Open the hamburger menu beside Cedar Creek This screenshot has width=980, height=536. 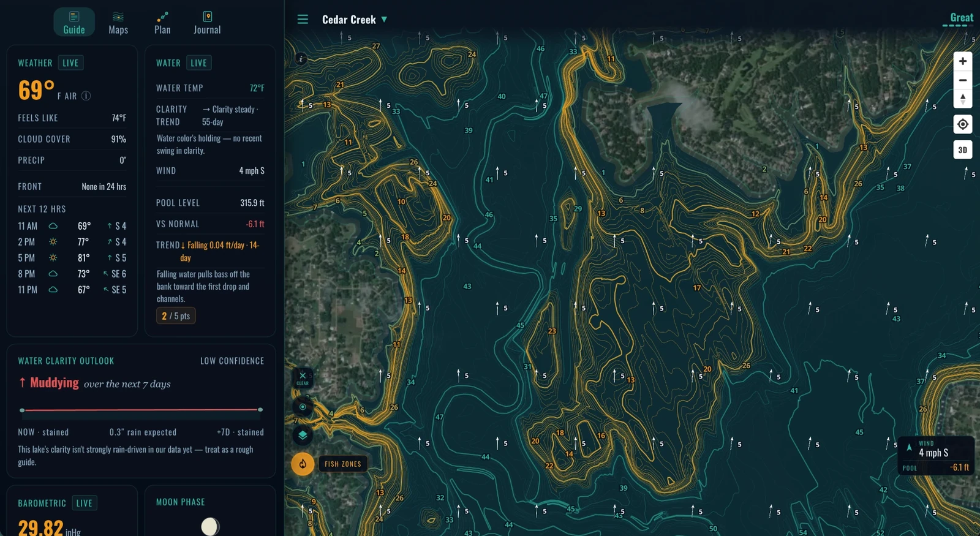(303, 20)
